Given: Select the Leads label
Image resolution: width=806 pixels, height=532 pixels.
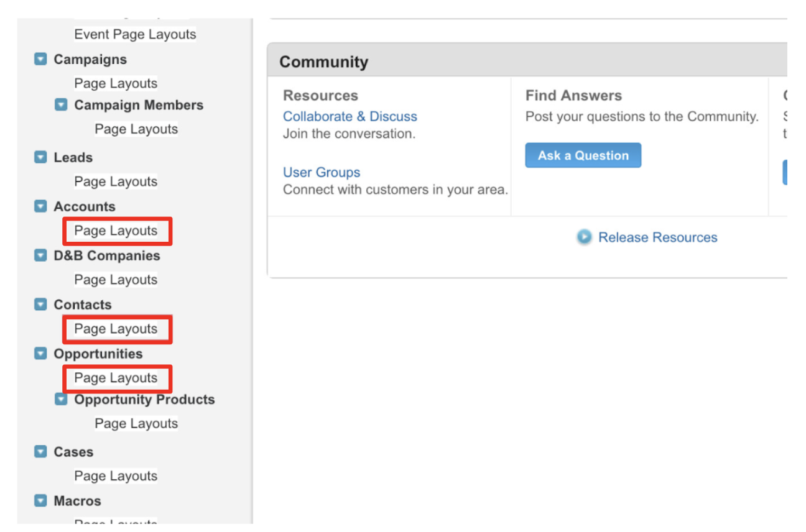Looking at the screenshot, I should (x=73, y=158).
